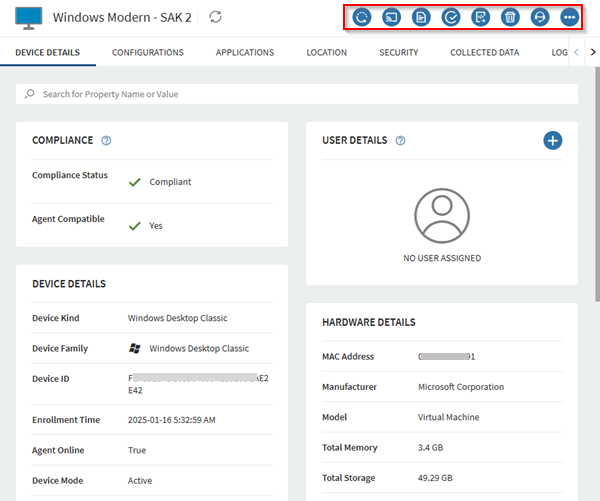
Task: Switch to the Configurations tab
Action: coord(147,52)
